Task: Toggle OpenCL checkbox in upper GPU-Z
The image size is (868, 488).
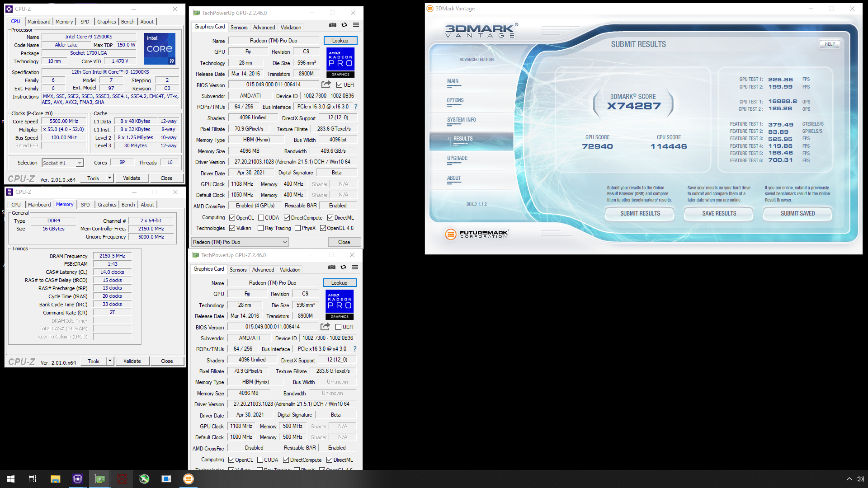Action: (232, 218)
